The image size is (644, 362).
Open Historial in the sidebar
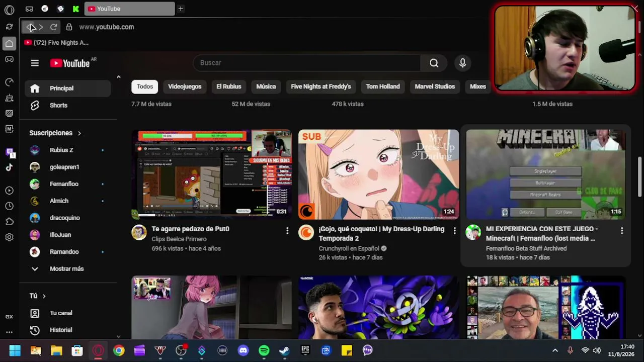[67, 330]
